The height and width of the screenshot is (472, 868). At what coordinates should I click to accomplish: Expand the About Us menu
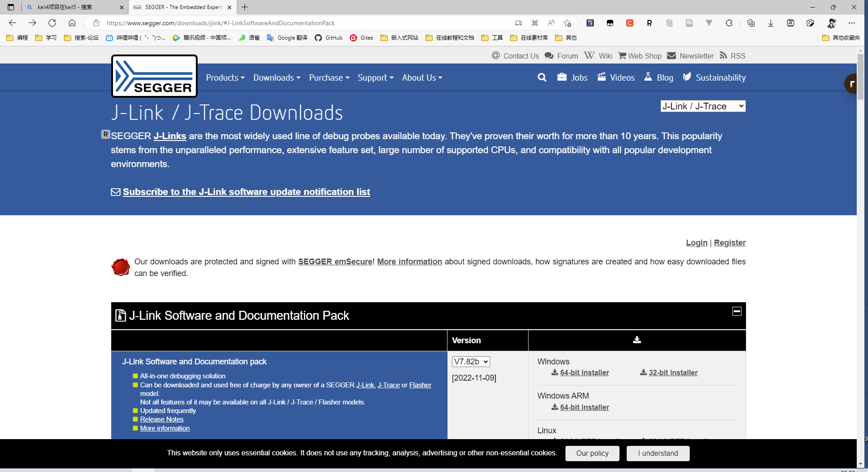422,77
